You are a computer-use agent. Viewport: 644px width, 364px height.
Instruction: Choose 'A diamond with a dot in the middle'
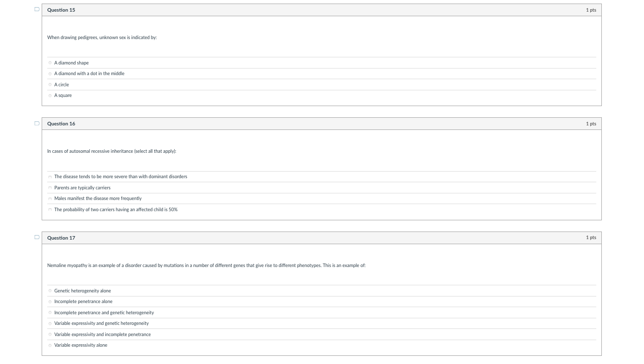(50, 74)
